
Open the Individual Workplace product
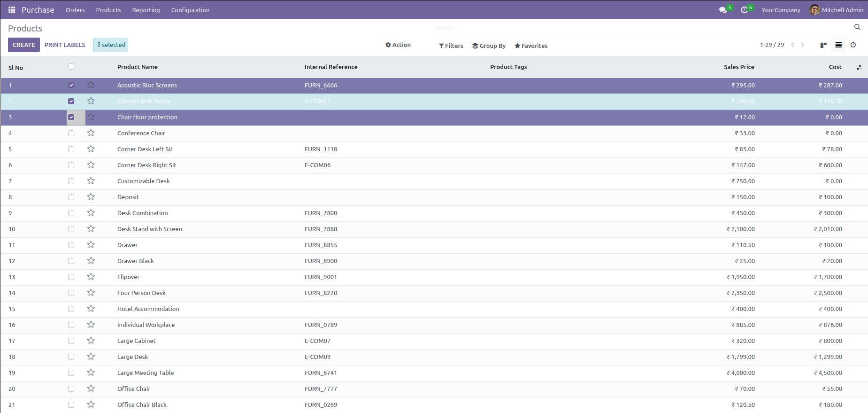click(x=146, y=325)
